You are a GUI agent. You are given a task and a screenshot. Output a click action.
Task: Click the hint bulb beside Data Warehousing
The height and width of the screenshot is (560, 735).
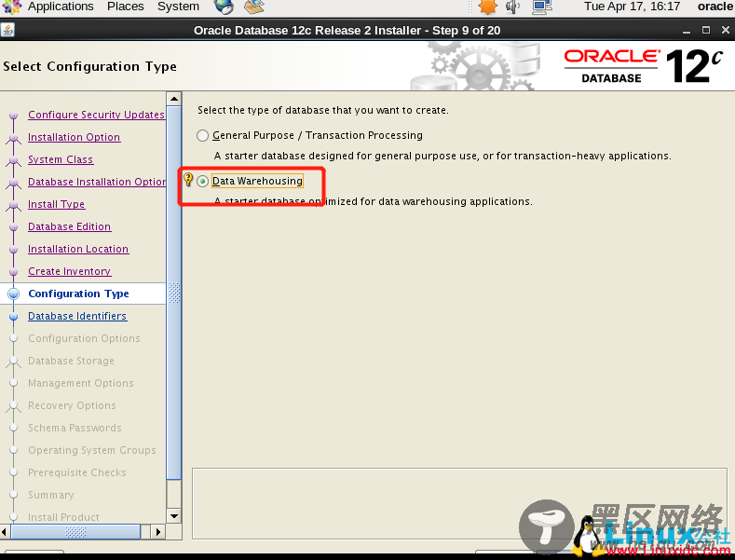pyautogui.click(x=188, y=180)
